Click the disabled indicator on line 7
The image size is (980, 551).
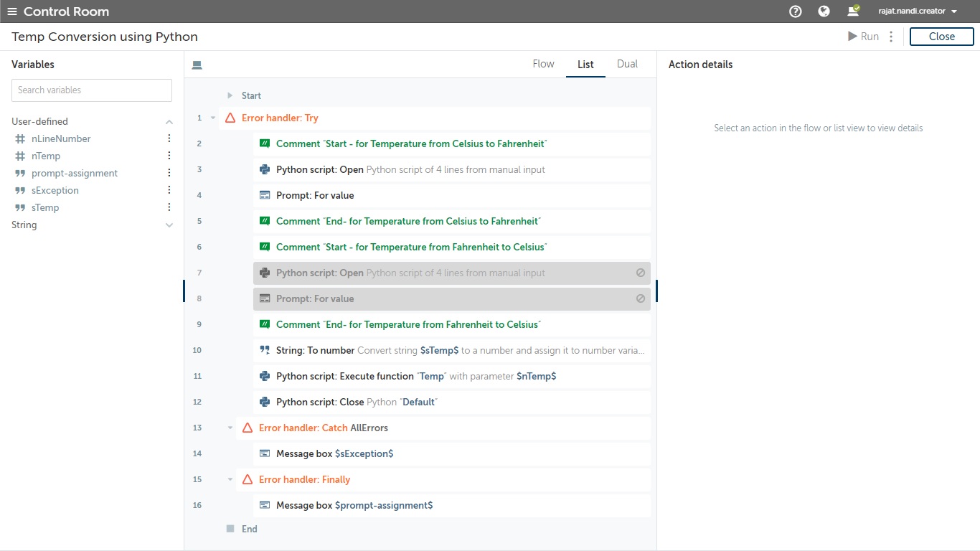click(x=640, y=273)
